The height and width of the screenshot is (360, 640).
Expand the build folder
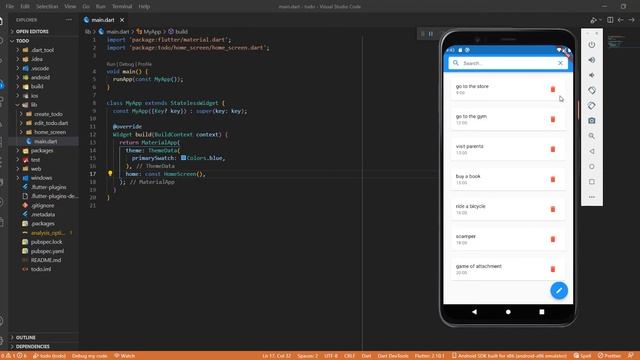37,87
